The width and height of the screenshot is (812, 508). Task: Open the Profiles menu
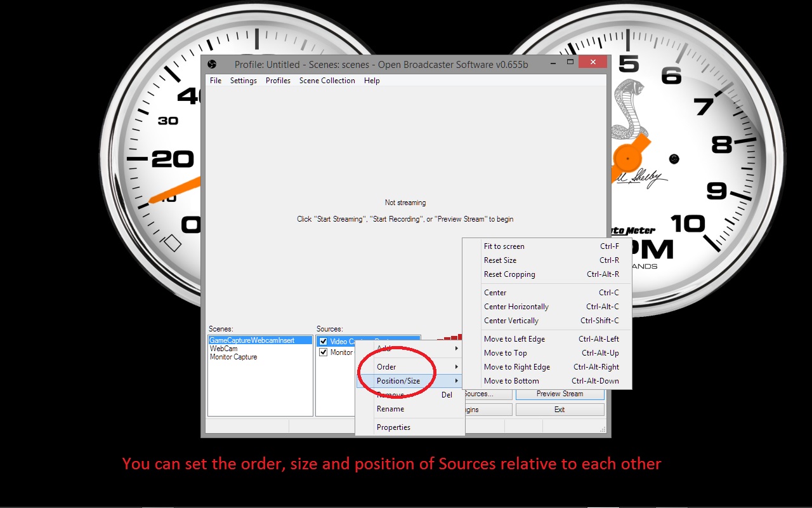[278, 81]
